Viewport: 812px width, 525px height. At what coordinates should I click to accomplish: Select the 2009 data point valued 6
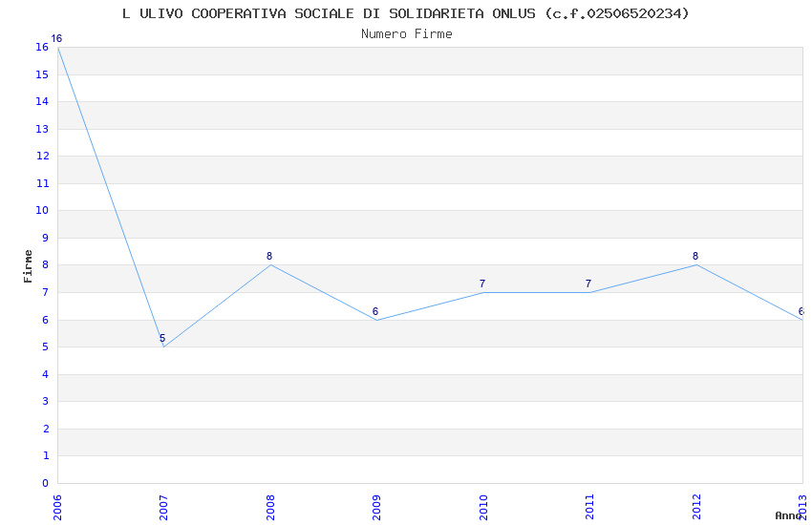[377, 320]
